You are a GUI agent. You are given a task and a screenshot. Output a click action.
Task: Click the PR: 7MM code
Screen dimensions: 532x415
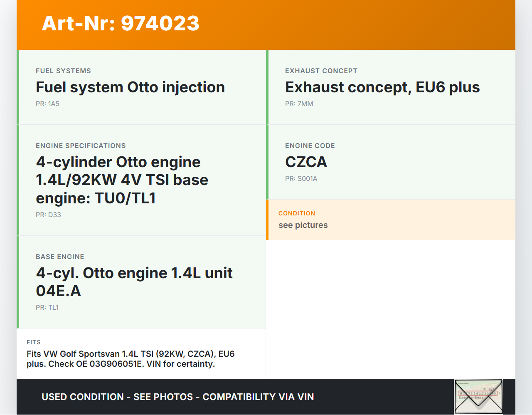tap(299, 104)
